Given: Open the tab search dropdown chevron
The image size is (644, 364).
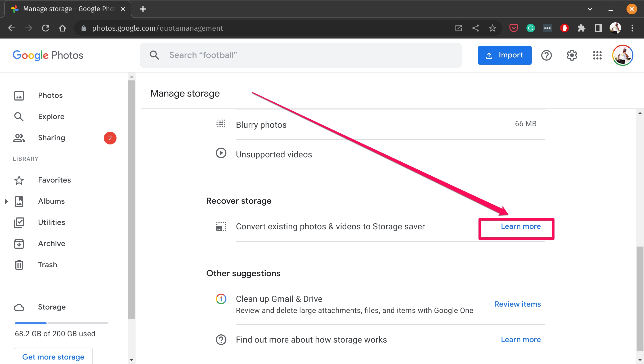Looking at the screenshot, I should [x=590, y=9].
